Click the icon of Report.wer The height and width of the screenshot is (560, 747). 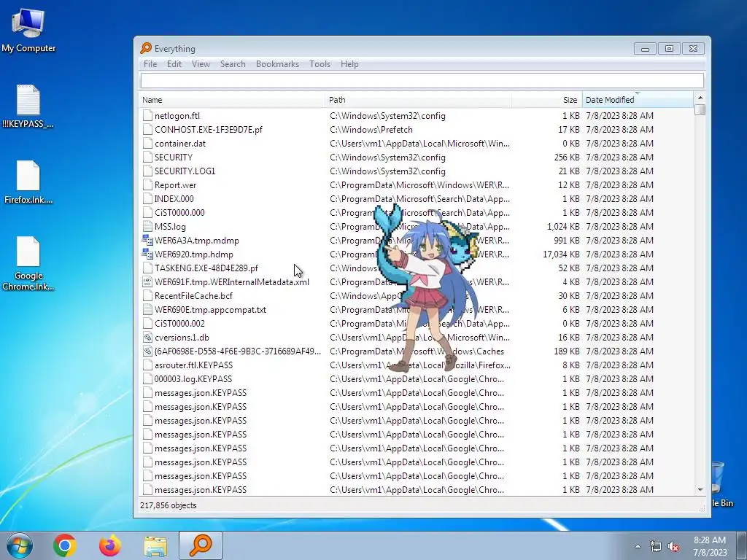tap(147, 184)
